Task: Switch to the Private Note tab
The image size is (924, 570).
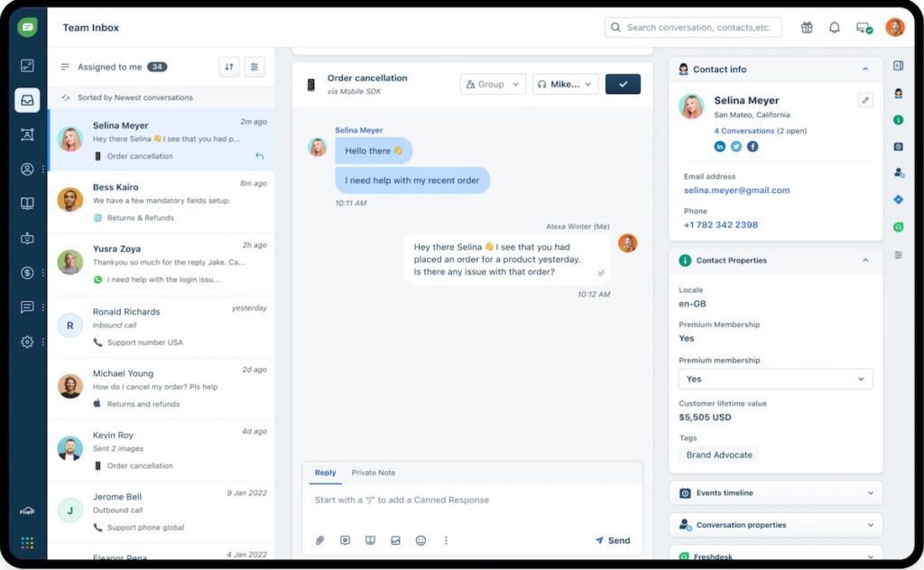Action: [373, 473]
